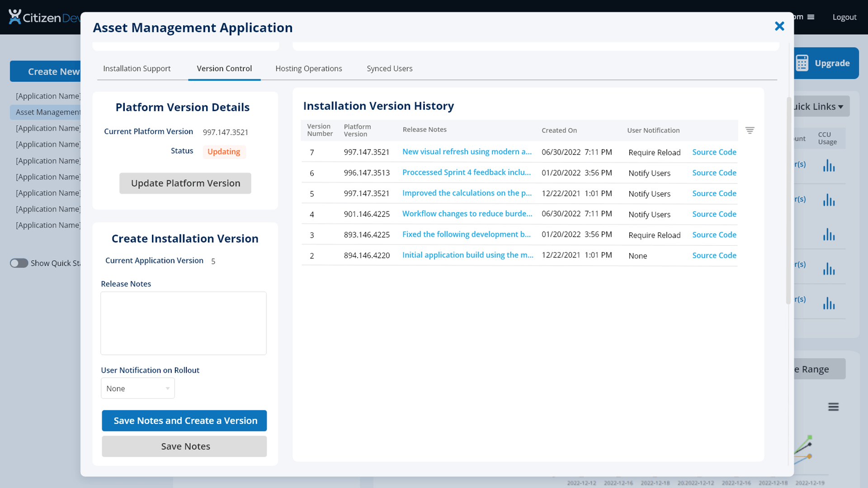Click the Update Platform Version button

185,183
